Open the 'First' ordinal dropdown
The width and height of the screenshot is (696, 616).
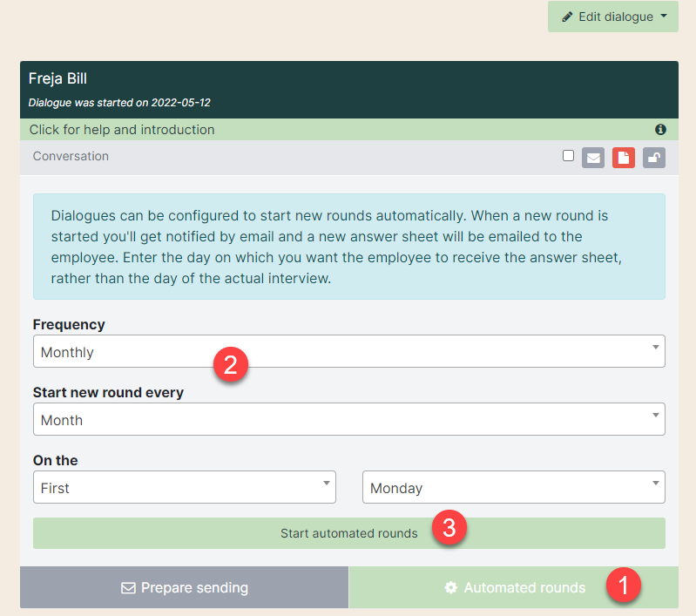pos(184,487)
